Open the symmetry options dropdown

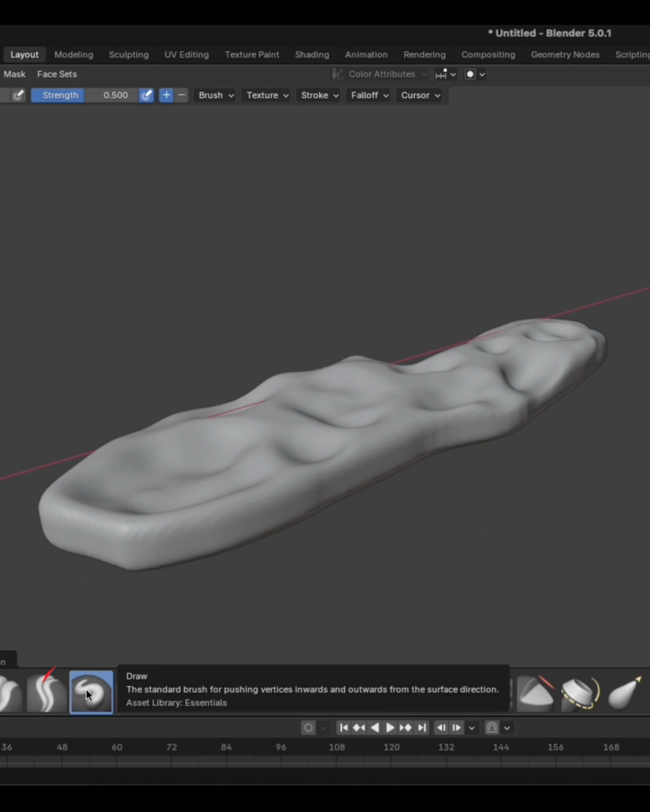(x=446, y=74)
